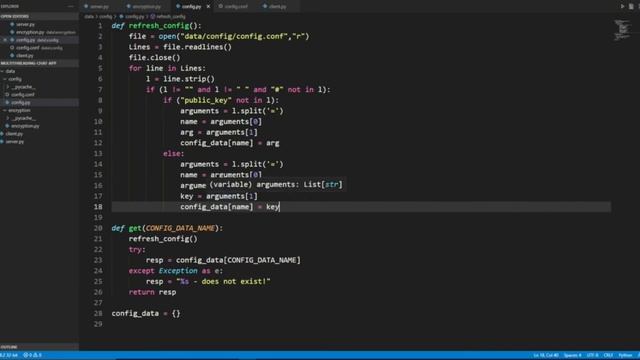Screen dimensions: 640x360
Task: Select config.py in Open Editors list
Action: pos(39,40)
